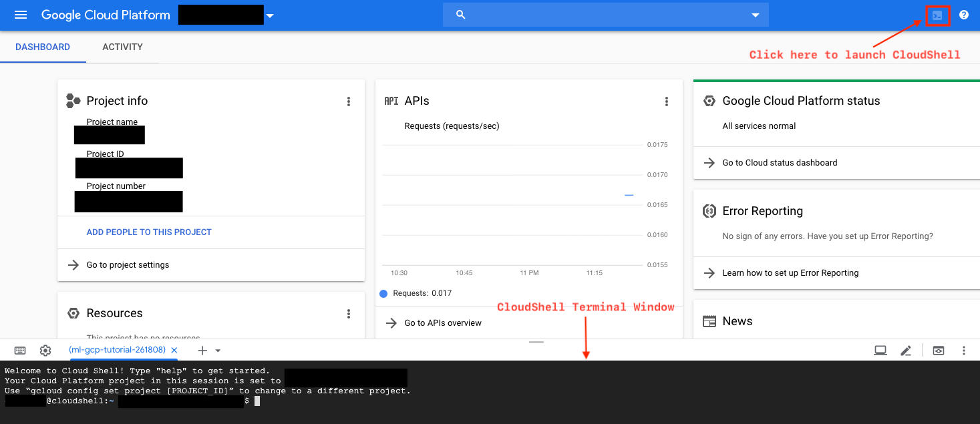This screenshot has height=424, width=980.
Task: Click the Requests: 0.017 legend entry
Action: point(416,293)
